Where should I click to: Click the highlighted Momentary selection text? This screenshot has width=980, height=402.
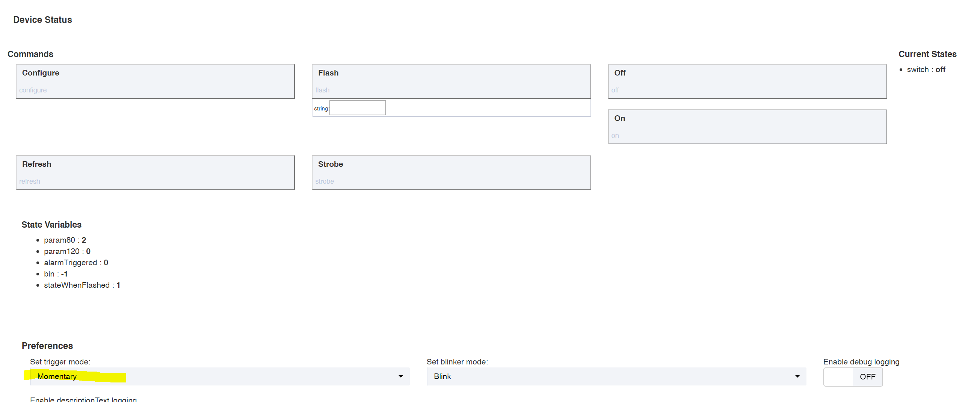point(57,376)
